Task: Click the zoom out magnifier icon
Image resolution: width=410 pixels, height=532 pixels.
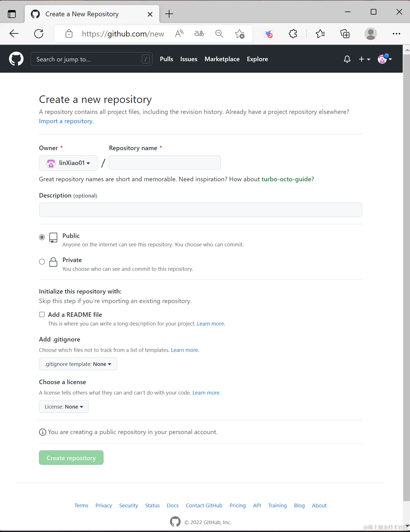Action: click(x=219, y=34)
